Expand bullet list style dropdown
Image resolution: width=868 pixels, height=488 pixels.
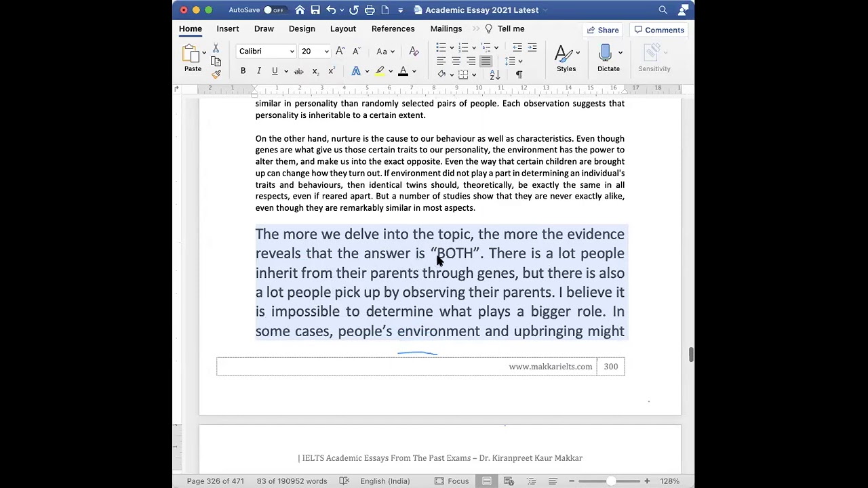(452, 47)
